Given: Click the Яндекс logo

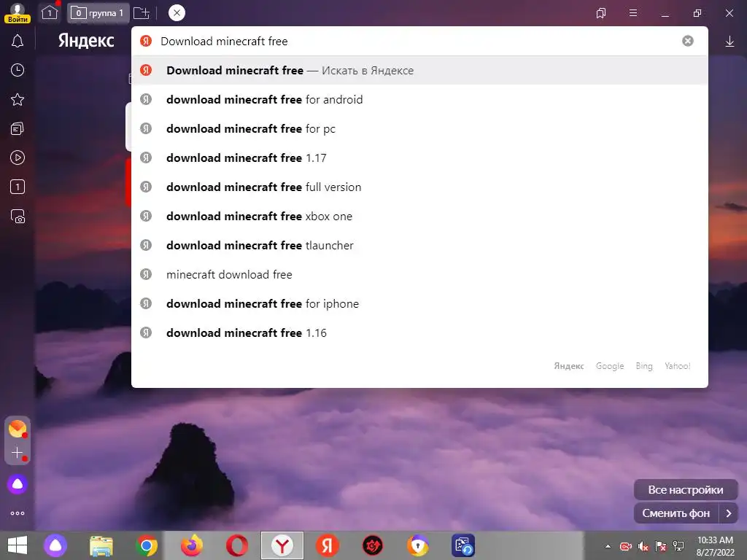Looking at the screenshot, I should (86, 41).
